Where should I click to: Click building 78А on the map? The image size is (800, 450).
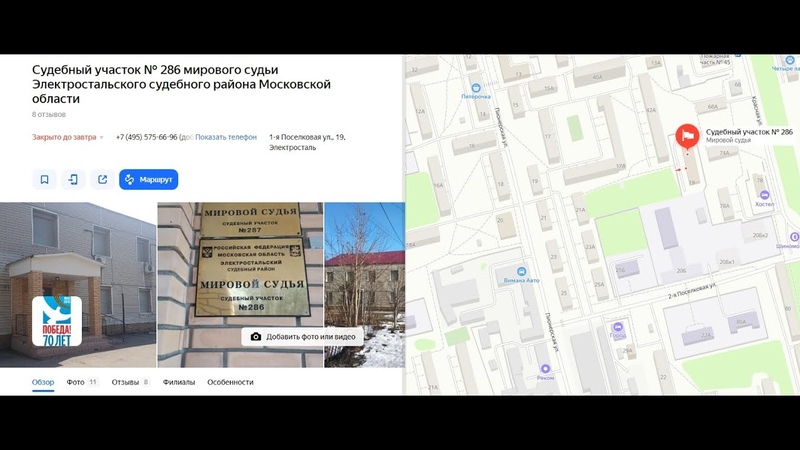coord(724,206)
